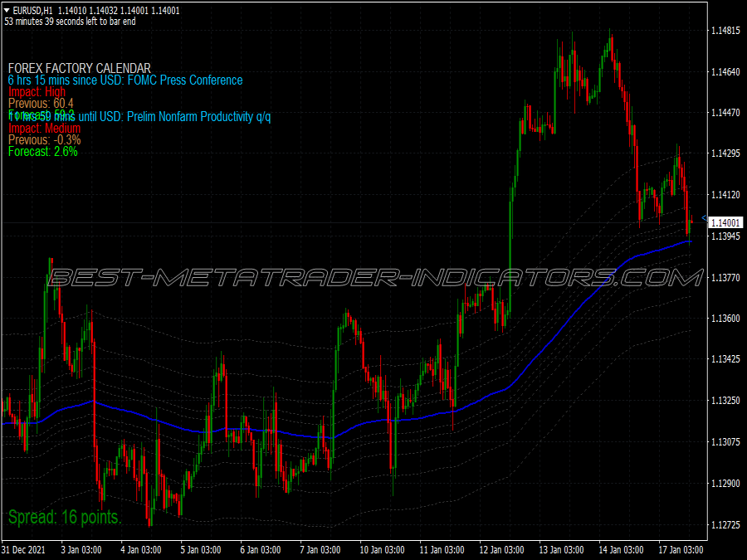Click the 'FOMC Press Conference' event line
The height and width of the screenshot is (560, 747).
tap(125, 80)
